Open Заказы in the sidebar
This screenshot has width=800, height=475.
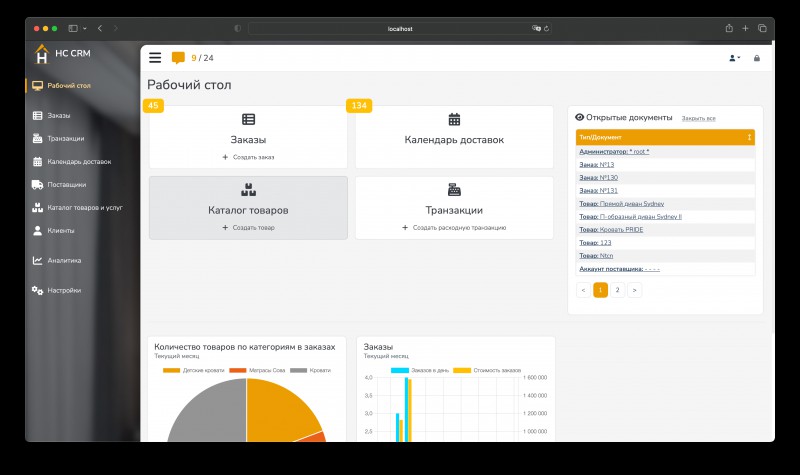(x=59, y=116)
